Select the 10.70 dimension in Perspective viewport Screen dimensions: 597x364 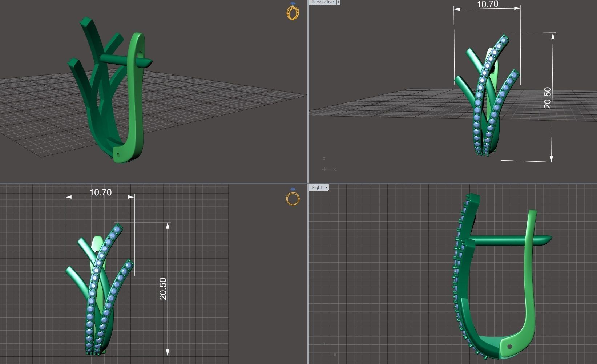[x=487, y=4]
